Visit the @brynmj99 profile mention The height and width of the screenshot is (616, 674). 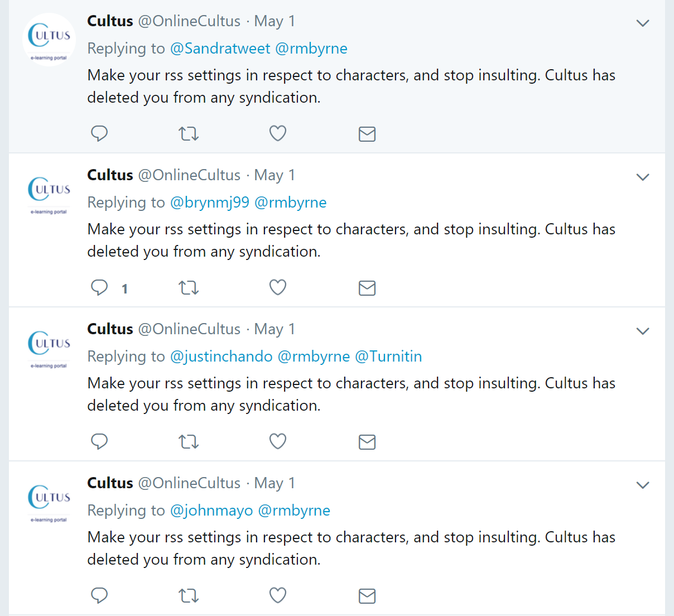point(209,203)
